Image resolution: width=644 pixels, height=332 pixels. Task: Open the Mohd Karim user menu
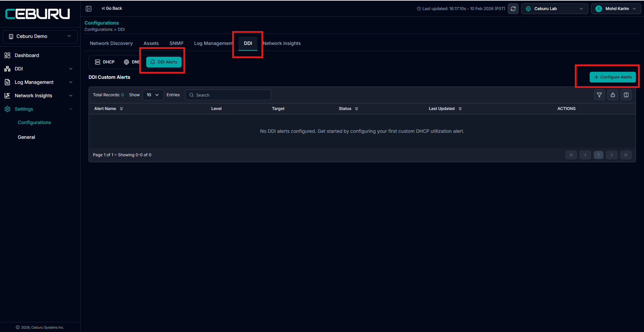pos(616,9)
